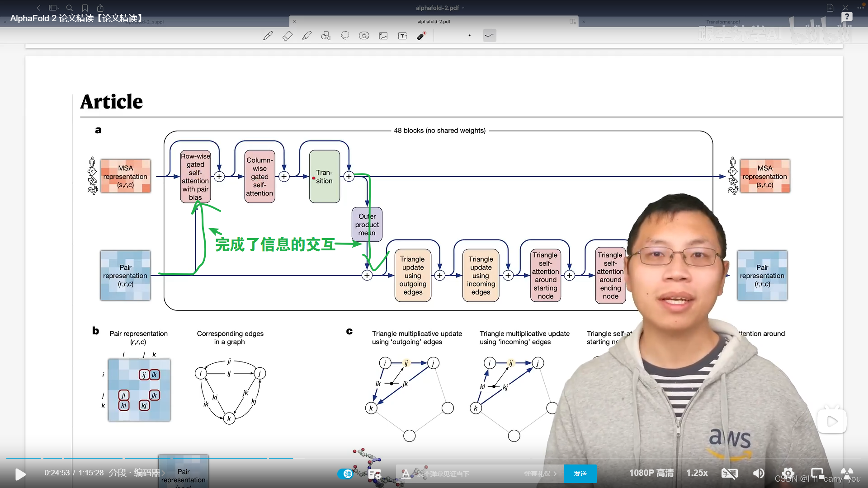Open the 1080P quality menu
The height and width of the screenshot is (488, 868).
coord(651,473)
